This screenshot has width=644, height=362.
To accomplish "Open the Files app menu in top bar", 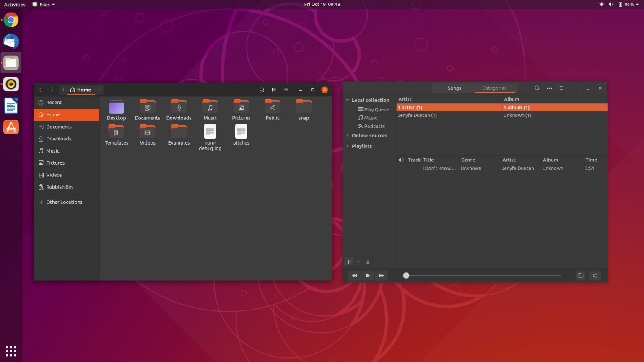I will coord(44,5).
